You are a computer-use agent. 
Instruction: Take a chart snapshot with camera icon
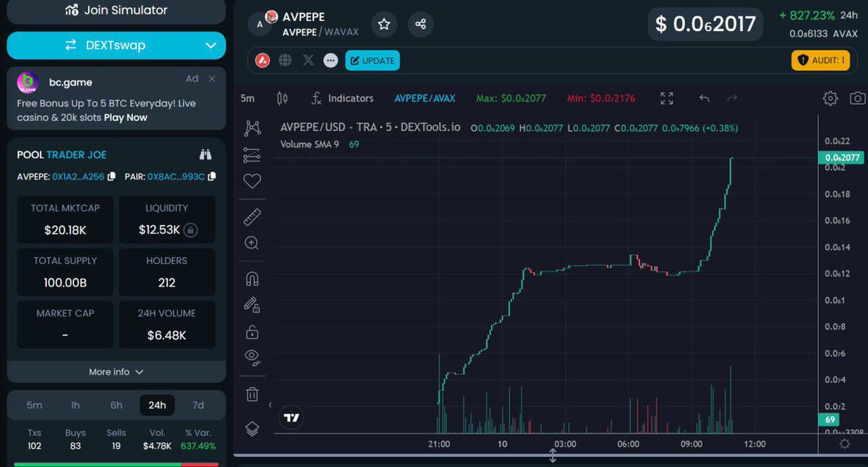pos(857,98)
